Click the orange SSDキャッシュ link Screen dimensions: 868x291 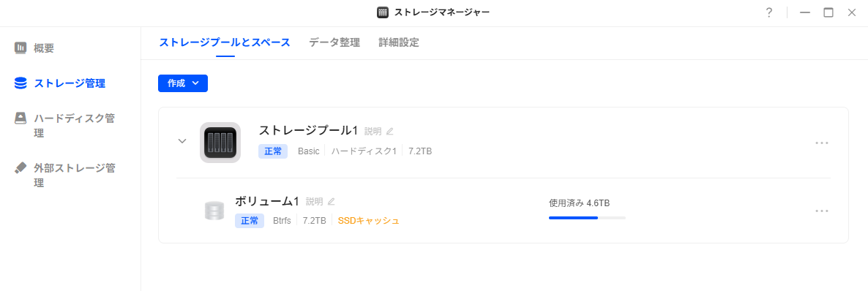[x=368, y=221]
